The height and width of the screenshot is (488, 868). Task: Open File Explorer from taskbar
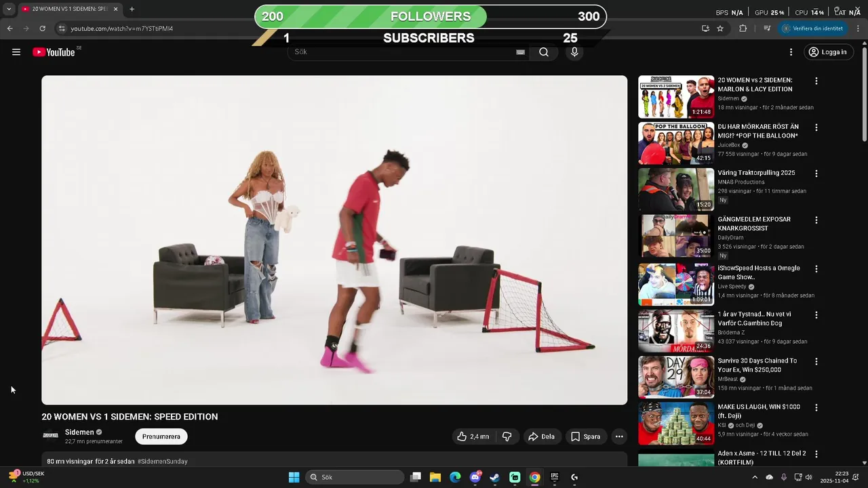[x=435, y=477]
